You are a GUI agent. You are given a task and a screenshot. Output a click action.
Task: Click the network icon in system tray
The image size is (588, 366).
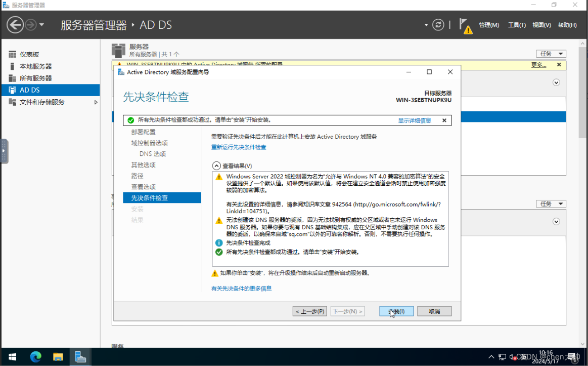tap(502, 357)
